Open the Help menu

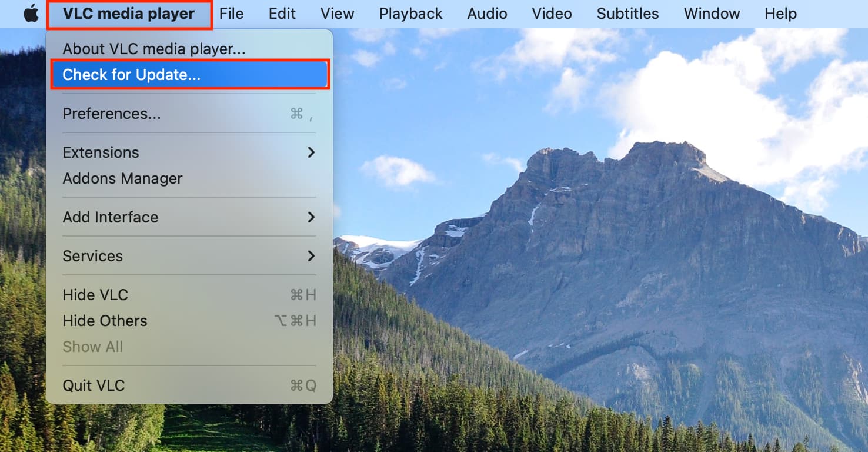[x=780, y=14]
